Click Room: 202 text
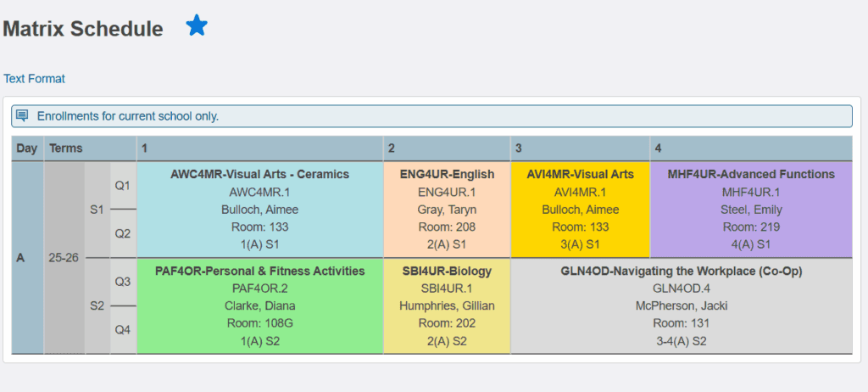This screenshot has width=868, height=392. tap(447, 324)
